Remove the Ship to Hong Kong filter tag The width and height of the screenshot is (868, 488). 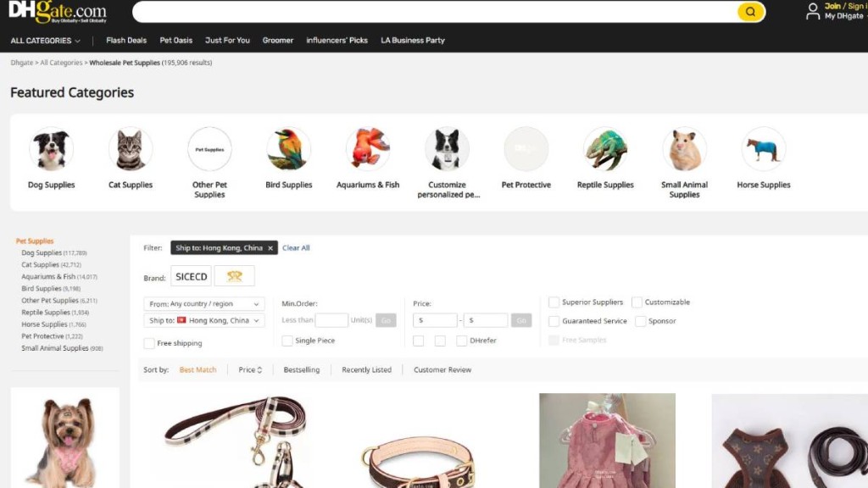click(270, 248)
